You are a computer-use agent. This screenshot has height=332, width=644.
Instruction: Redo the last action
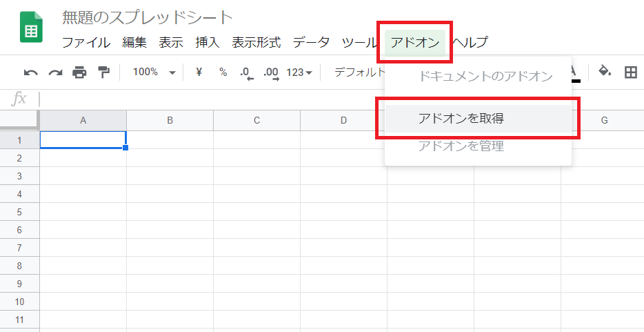[55, 72]
